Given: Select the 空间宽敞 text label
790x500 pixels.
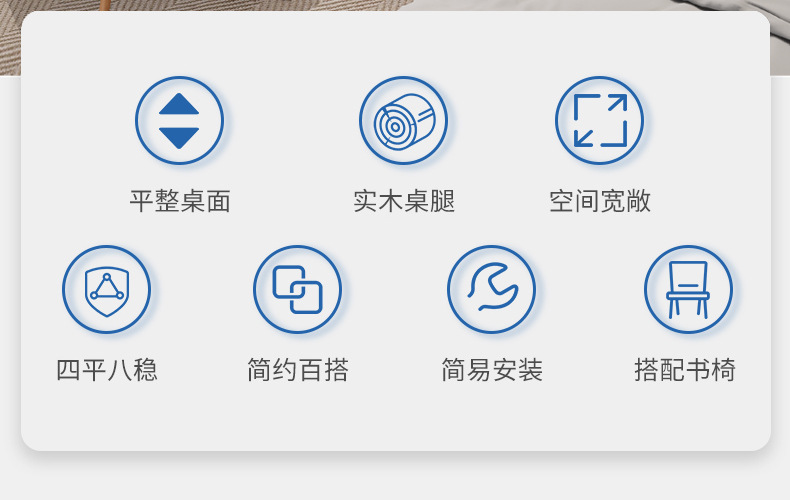Looking at the screenshot, I should (600, 201).
